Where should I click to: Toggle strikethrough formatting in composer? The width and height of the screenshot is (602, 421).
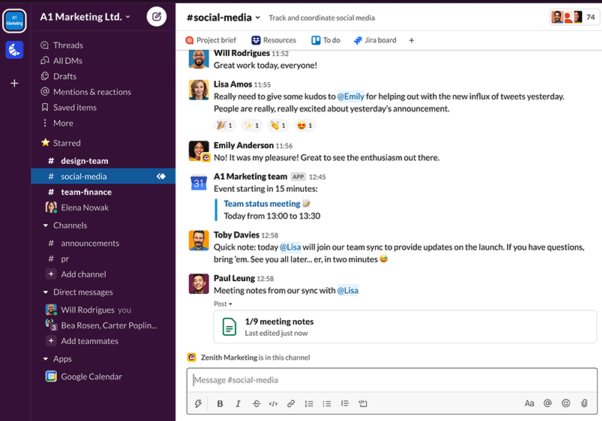pos(256,404)
